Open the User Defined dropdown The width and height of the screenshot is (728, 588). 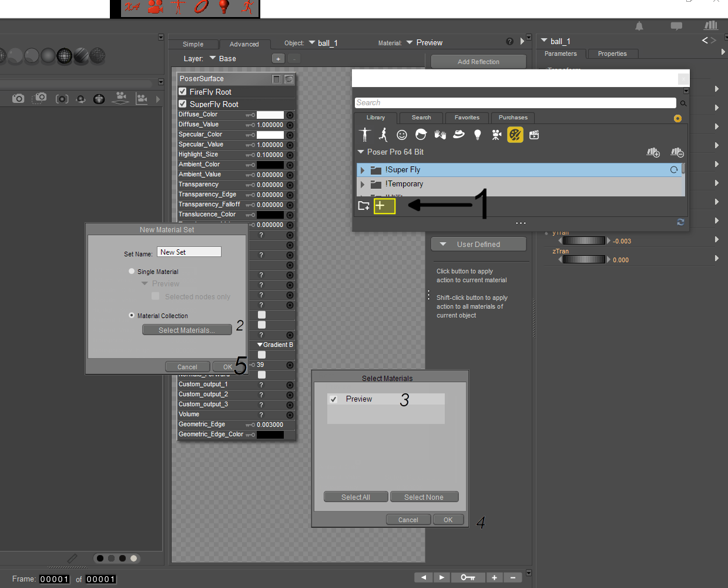[479, 244]
